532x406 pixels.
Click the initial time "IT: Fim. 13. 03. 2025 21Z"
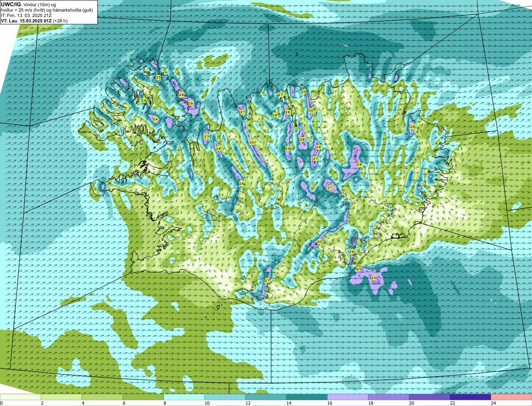coord(26,15)
